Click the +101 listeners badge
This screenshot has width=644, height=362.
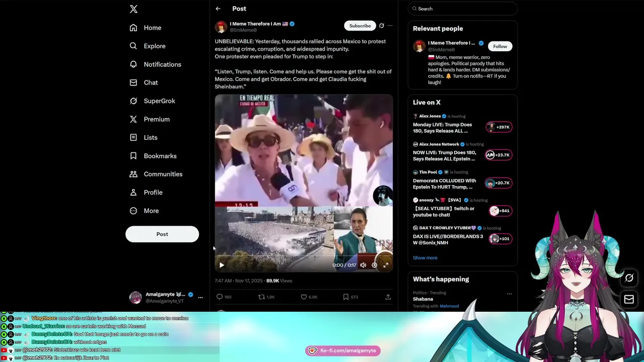coord(501,239)
